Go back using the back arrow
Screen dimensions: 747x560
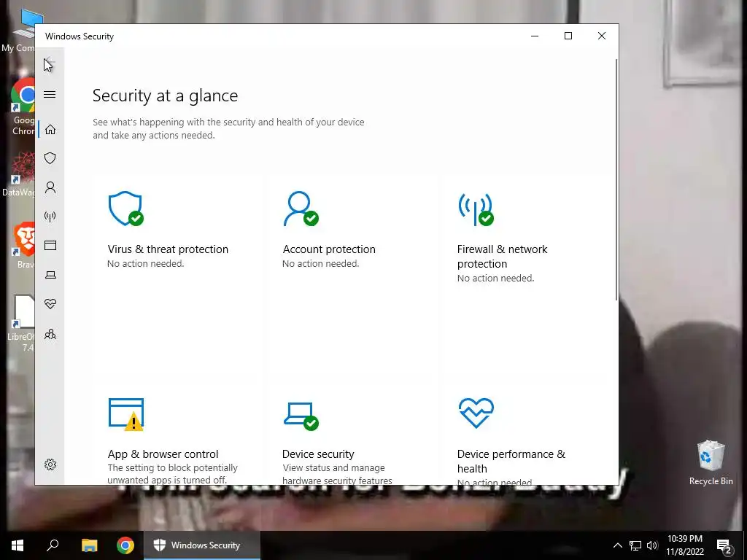[x=50, y=63]
